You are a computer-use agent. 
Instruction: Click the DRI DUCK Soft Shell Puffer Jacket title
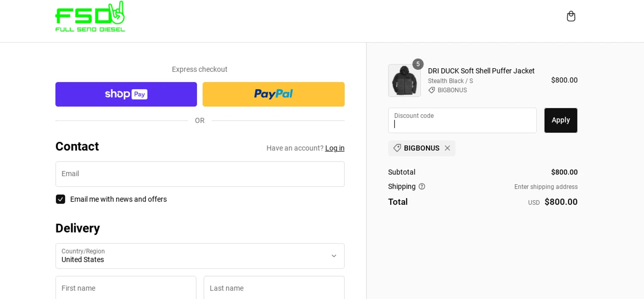click(481, 71)
